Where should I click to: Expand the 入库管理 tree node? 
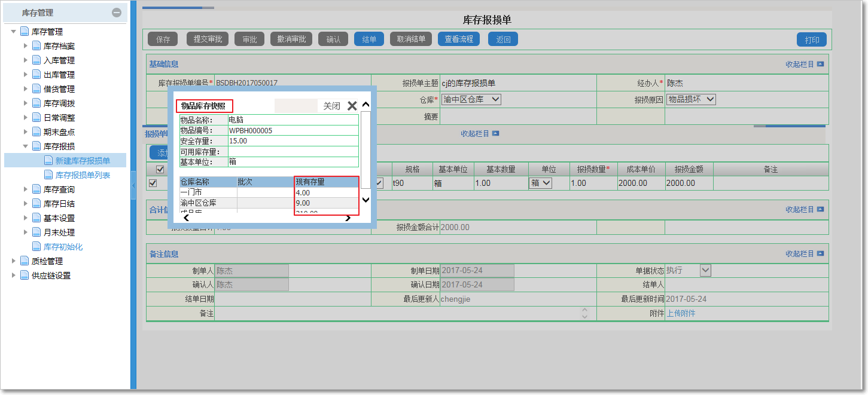click(25, 60)
